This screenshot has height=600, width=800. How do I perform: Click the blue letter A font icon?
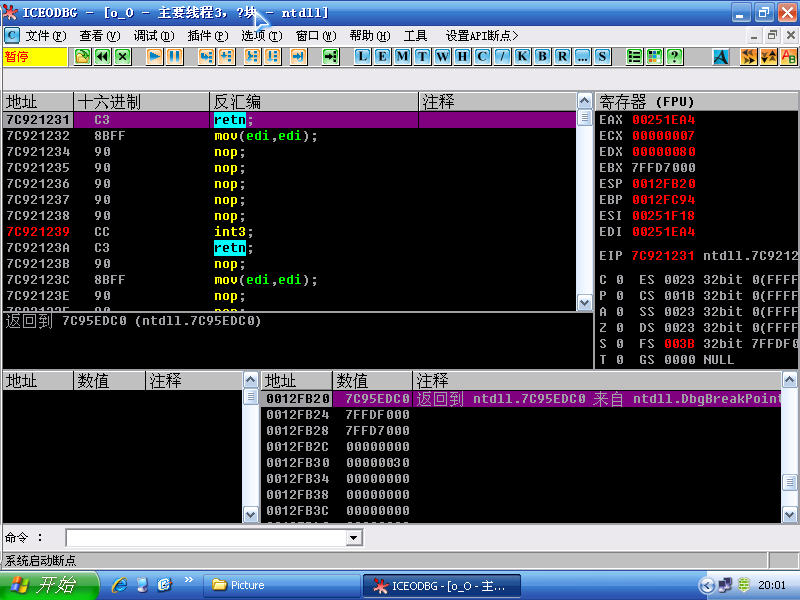click(x=720, y=56)
